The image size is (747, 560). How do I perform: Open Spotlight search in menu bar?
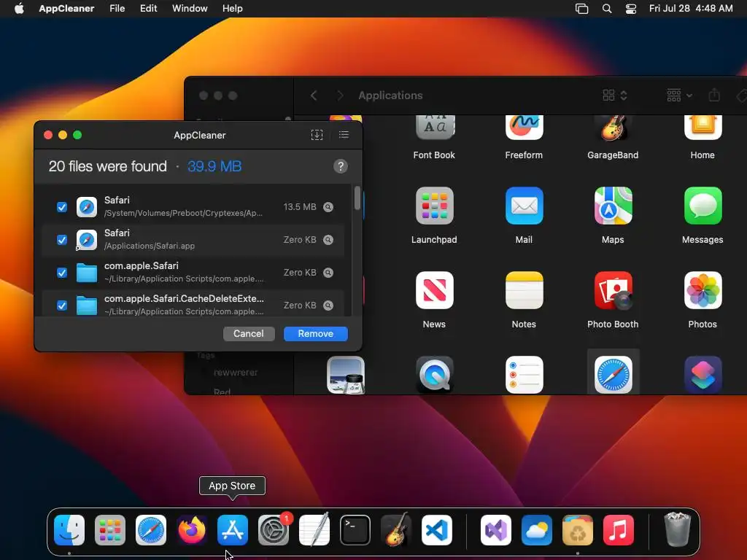pos(606,8)
